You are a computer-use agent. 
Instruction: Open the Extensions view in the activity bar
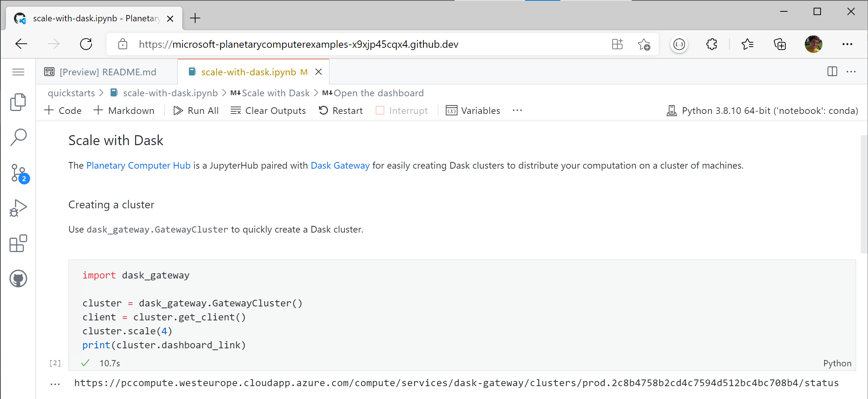pos(18,243)
